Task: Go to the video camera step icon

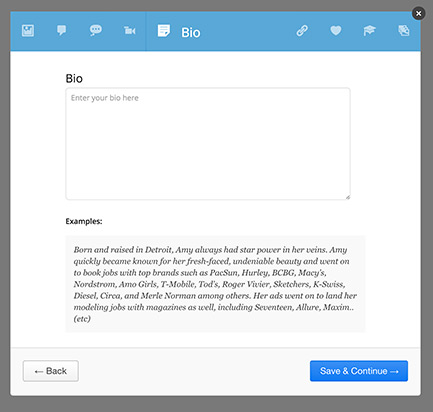Action: click(x=130, y=31)
